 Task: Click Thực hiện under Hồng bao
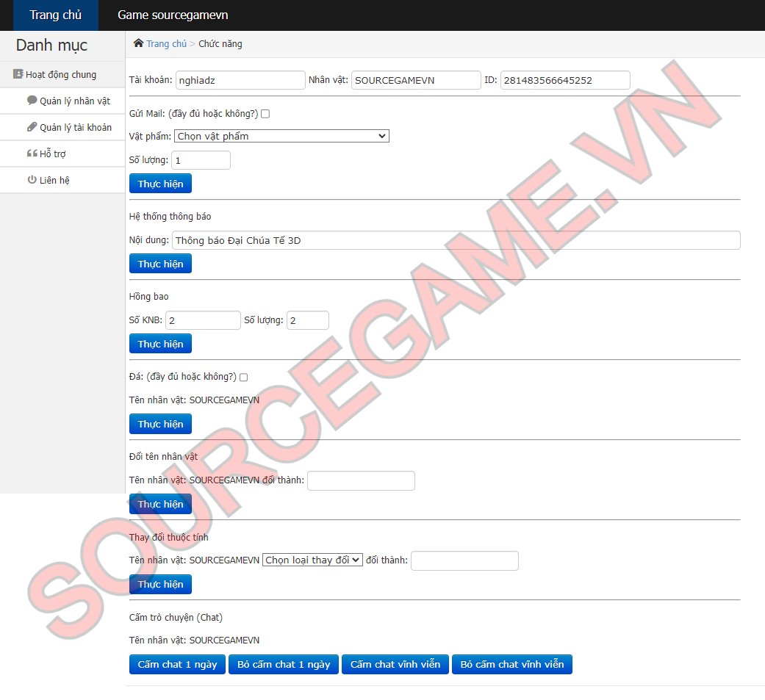(x=160, y=344)
